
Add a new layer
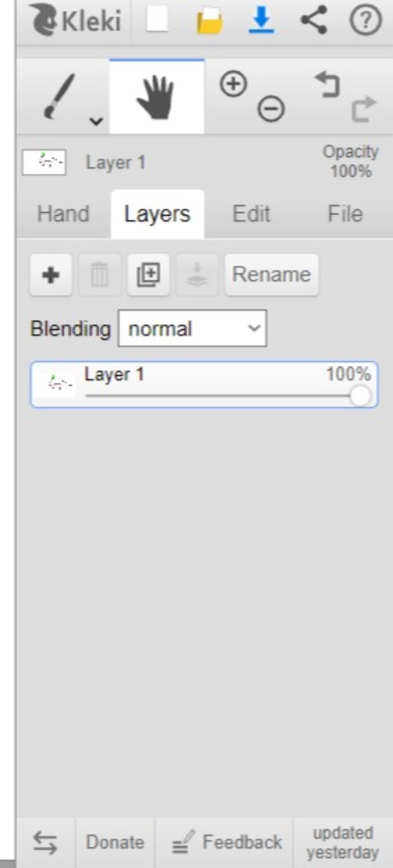tap(51, 274)
